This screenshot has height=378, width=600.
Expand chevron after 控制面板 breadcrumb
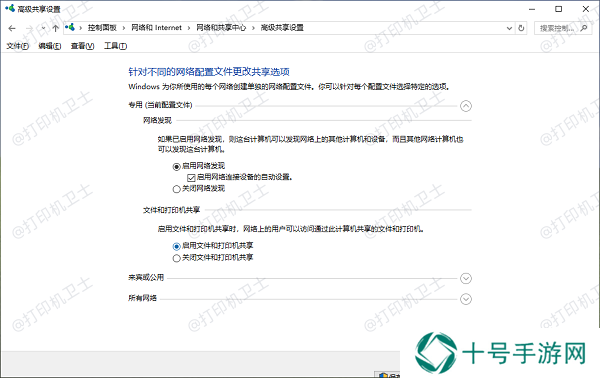[x=124, y=28]
